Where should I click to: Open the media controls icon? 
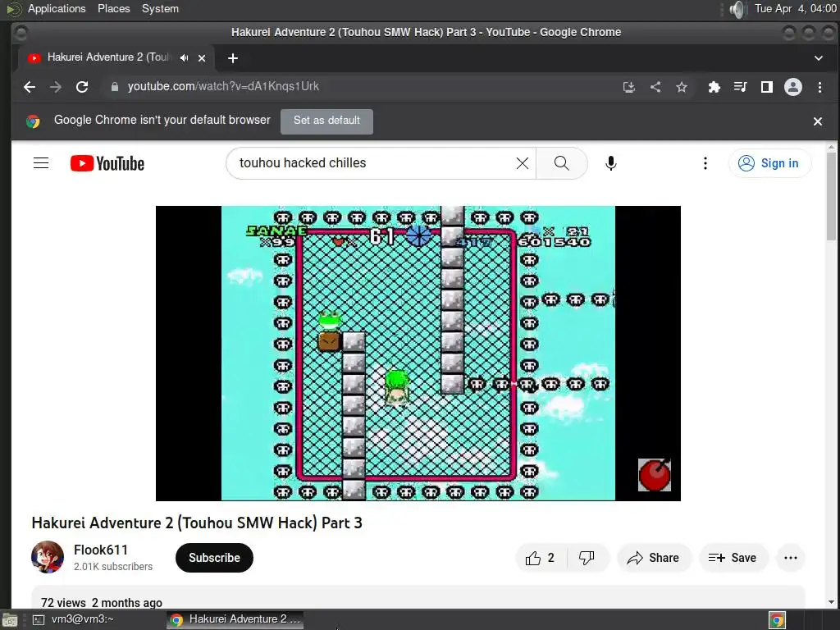[741, 87]
